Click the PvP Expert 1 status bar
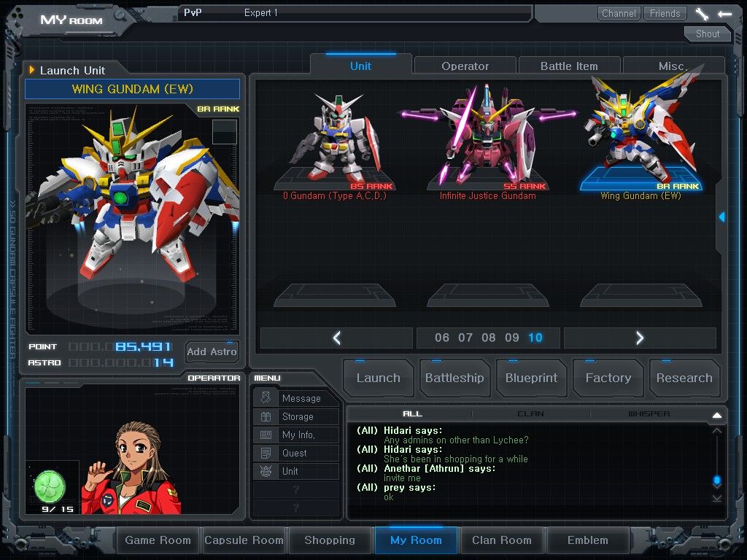747x560 pixels. click(x=355, y=13)
